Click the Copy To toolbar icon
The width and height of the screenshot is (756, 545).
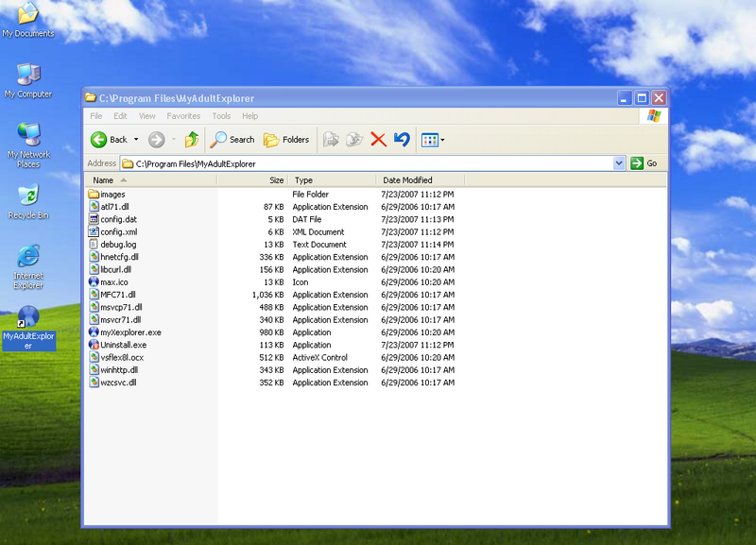click(354, 140)
